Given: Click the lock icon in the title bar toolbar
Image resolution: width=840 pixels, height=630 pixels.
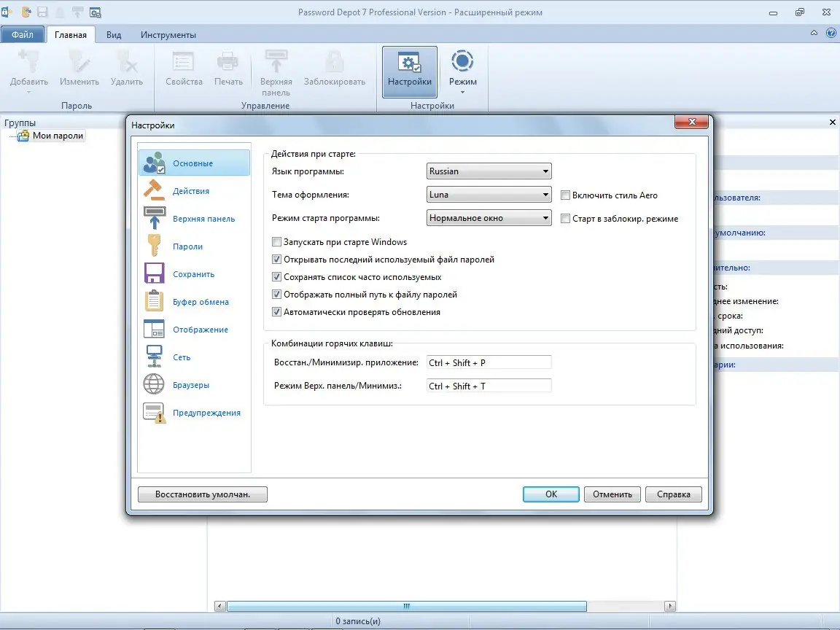Looking at the screenshot, I should pyautogui.click(x=60, y=12).
